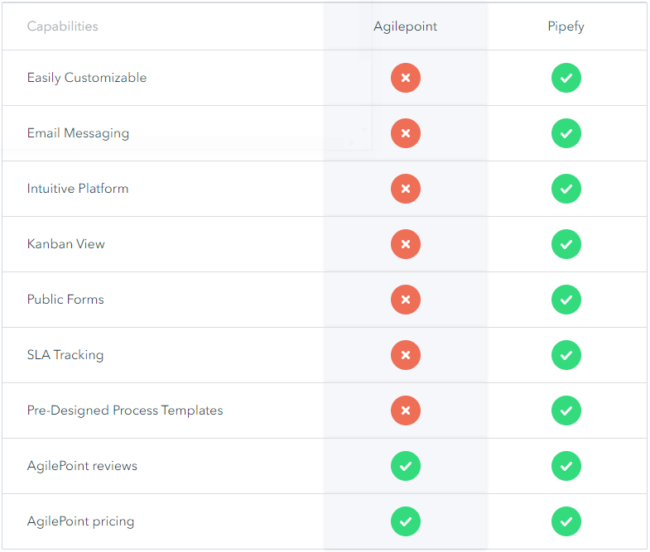Click the Pre-Designed Process Templates label

[x=125, y=410]
